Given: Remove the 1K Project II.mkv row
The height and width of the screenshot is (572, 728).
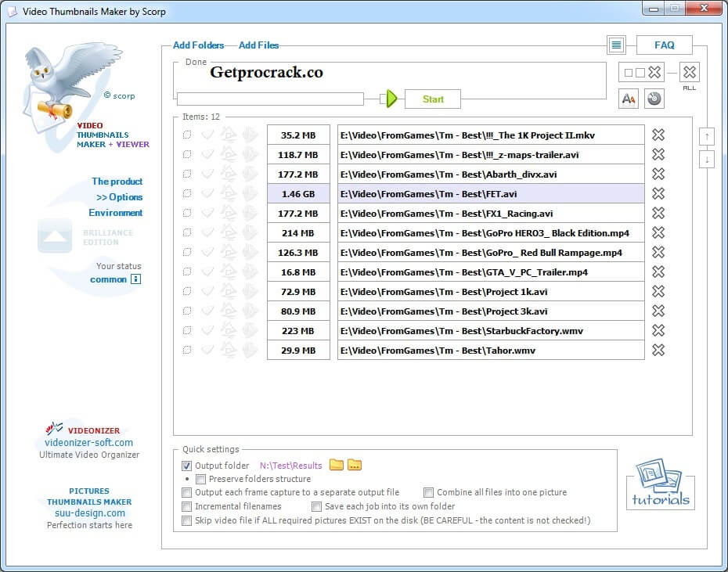Looking at the screenshot, I should coord(658,135).
